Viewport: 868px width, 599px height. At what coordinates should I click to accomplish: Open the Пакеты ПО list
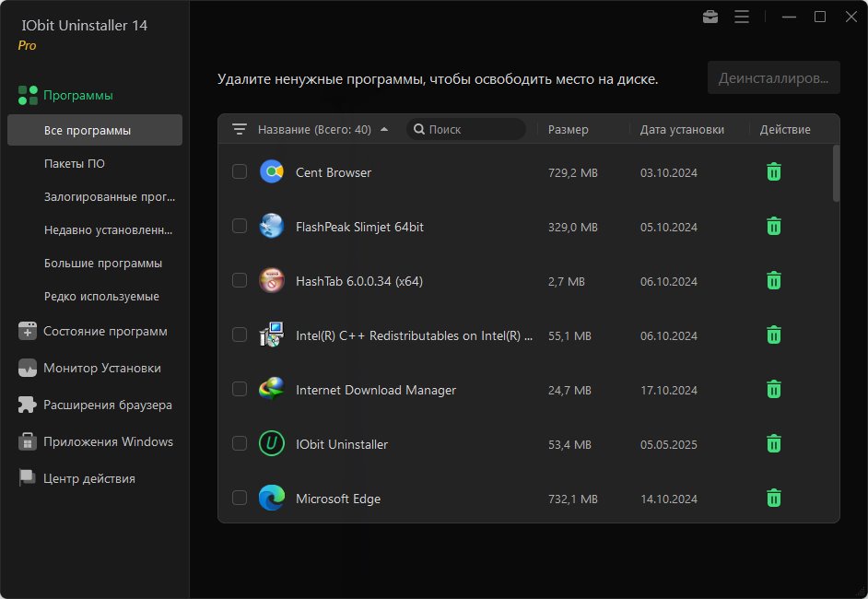(x=75, y=164)
